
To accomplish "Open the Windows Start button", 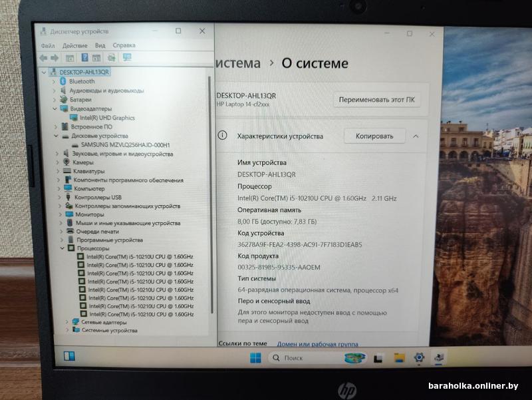I will [x=255, y=357].
